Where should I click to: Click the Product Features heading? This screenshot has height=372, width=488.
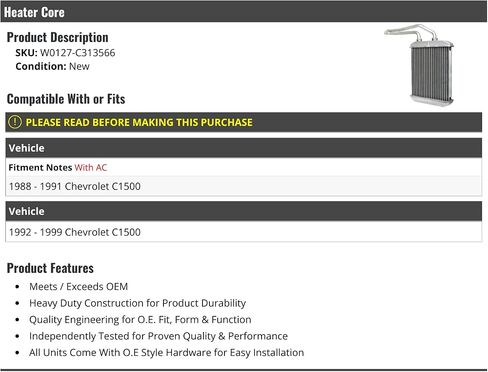(50, 268)
